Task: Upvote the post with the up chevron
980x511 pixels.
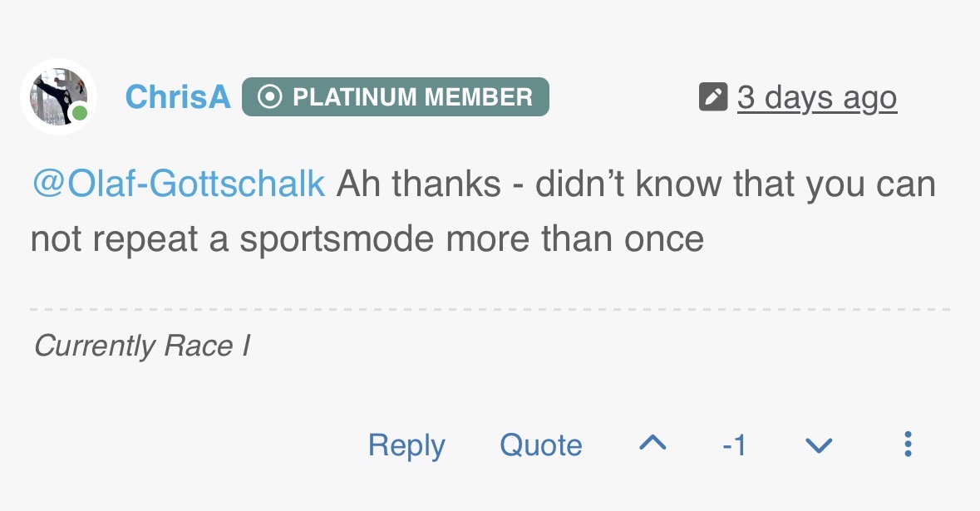Action: click(653, 444)
